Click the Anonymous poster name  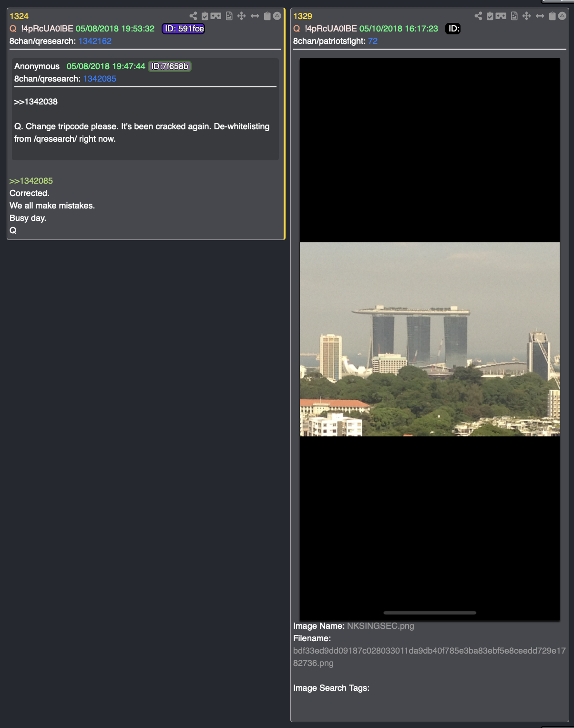(x=37, y=66)
